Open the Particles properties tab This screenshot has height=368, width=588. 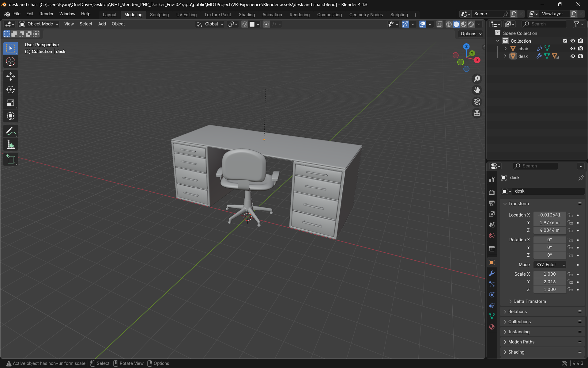click(x=492, y=284)
